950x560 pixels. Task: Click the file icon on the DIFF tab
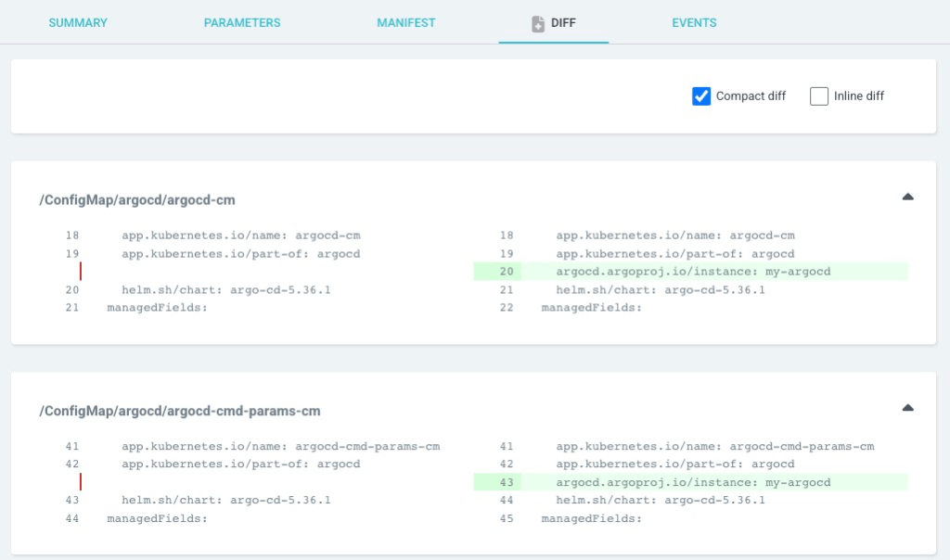538,23
